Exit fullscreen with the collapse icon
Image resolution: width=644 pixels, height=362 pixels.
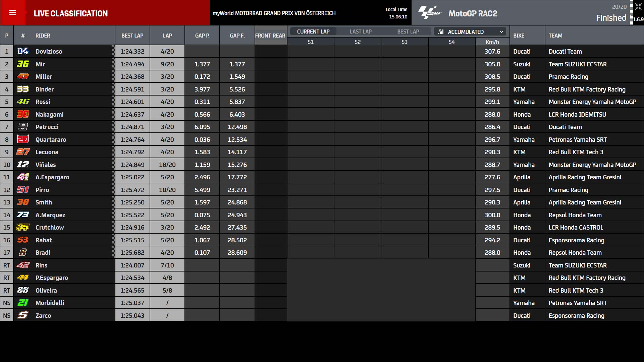click(x=638, y=6)
